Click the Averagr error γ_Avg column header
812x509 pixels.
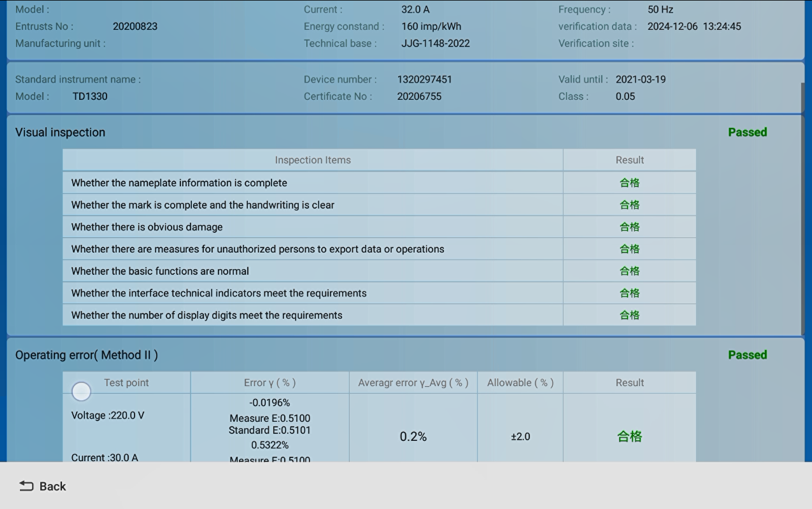point(413,383)
